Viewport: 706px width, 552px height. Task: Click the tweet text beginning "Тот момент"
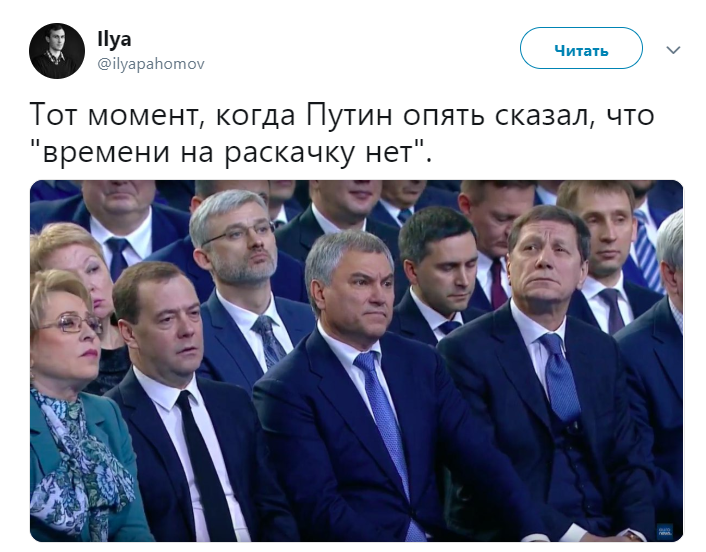click(x=342, y=133)
